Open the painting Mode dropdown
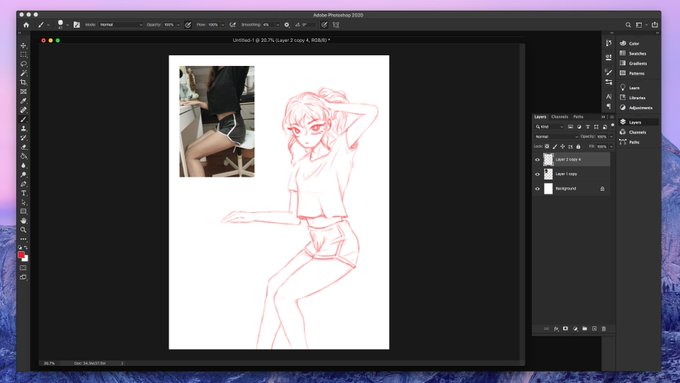Screen dimensions: 680x383 [x=121, y=25]
